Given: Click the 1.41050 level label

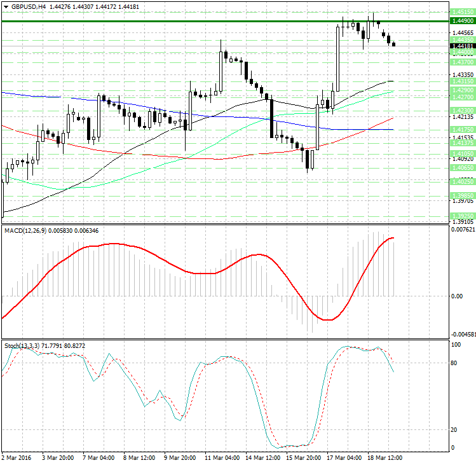Looking at the screenshot, I should click(x=463, y=153).
